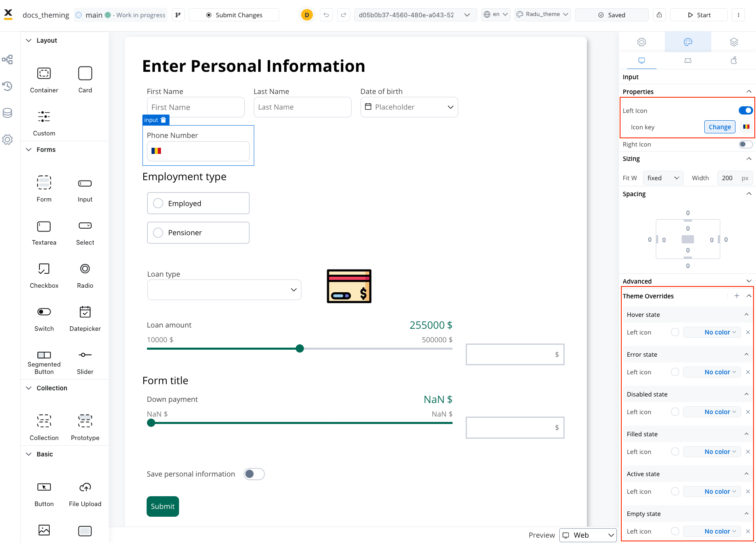Image resolution: width=756 pixels, height=543 pixels.
Task: Select the Radio component
Action: point(85,275)
